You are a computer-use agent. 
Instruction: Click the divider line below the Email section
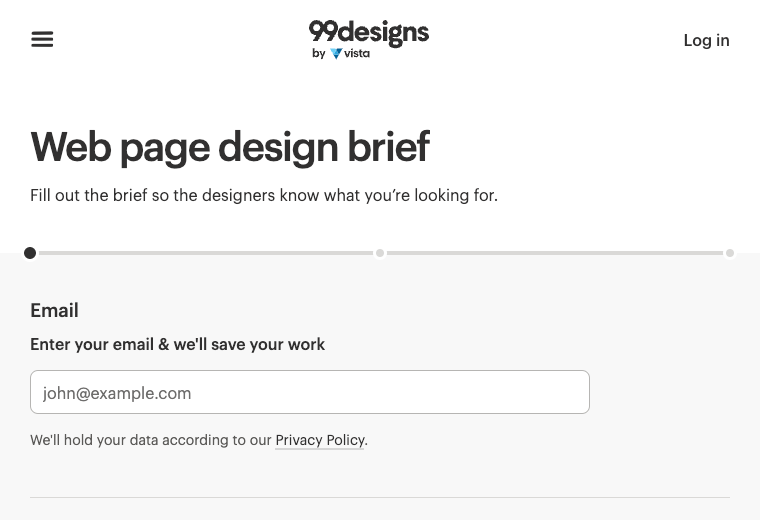pyautogui.click(x=380, y=497)
